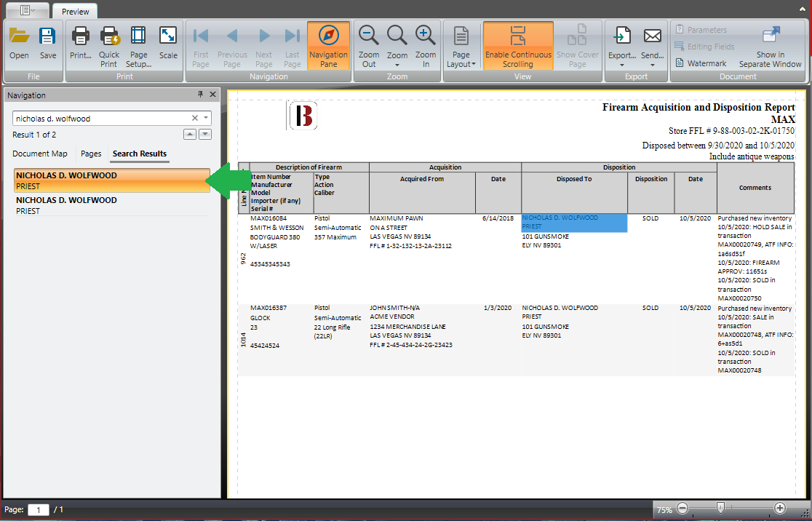
Task: Click the zoom slider thumb
Action: (720, 508)
